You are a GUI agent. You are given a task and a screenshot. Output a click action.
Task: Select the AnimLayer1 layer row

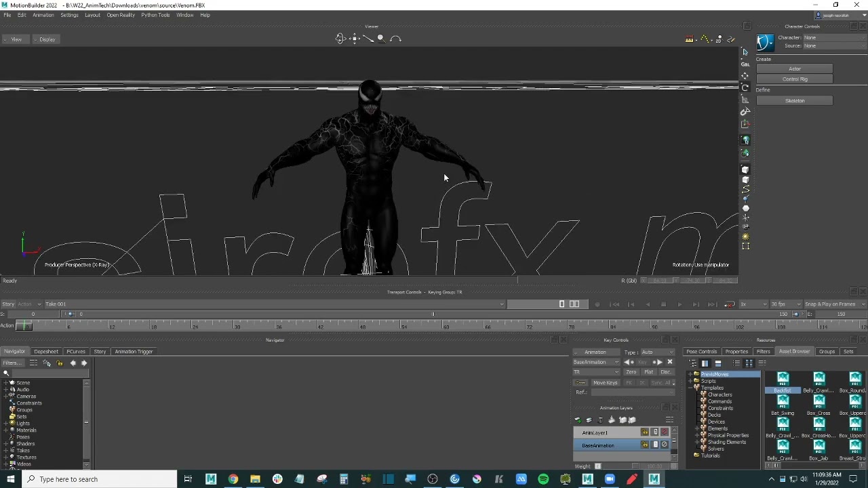(x=621, y=432)
